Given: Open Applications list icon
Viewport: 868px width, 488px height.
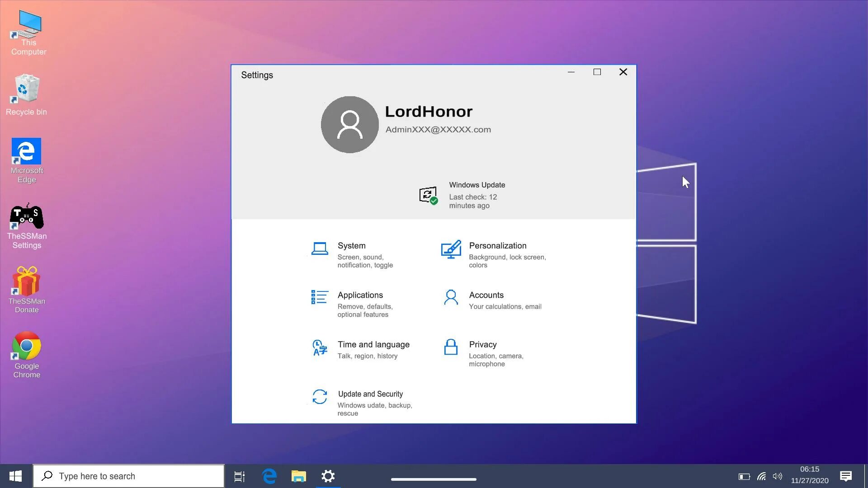Looking at the screenshot, I should click(319, 297).
